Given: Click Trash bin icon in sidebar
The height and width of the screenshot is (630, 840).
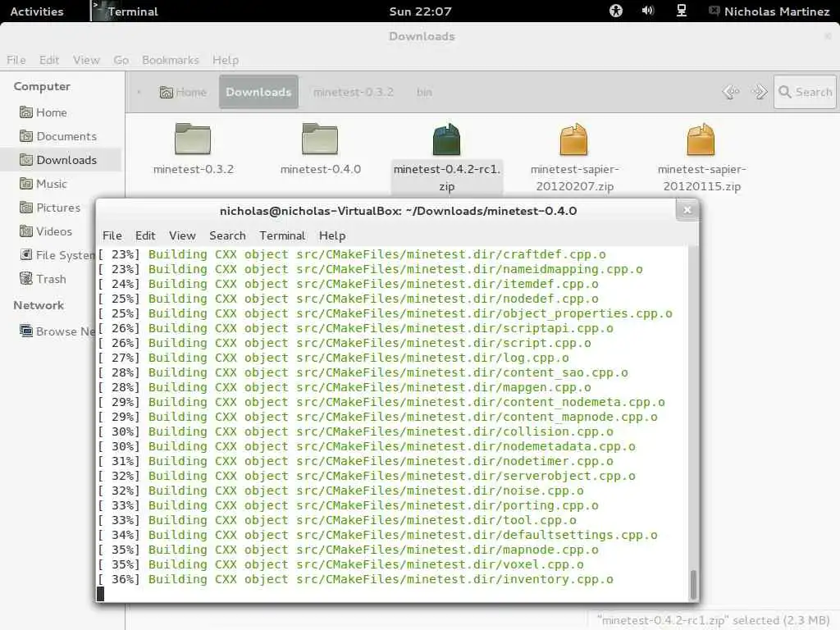Looking at the screenshot, I should [x=25, y=278].
